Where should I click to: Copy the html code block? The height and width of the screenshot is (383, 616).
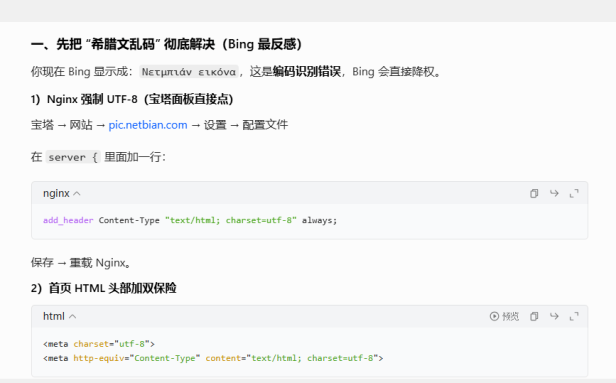click(x=534, y=316)
